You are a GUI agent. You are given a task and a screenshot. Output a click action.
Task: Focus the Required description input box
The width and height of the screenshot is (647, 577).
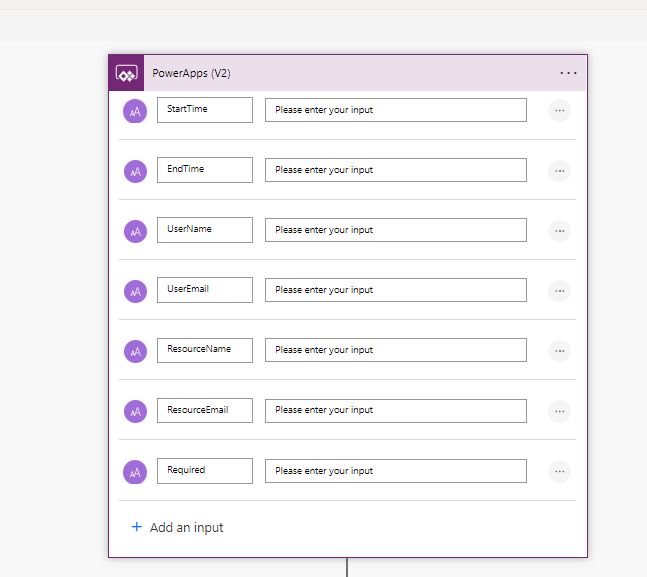tap(396, 471)
